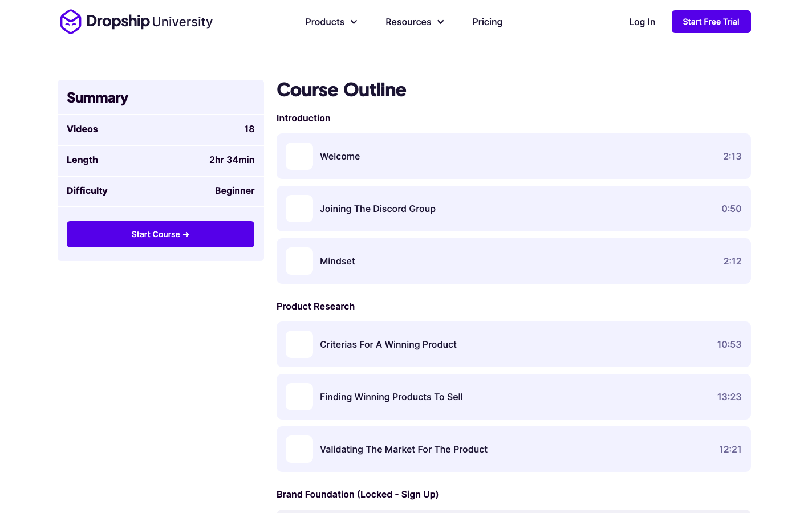Click the Difficulty value Beginner
812x513 pixels.
(235, 190)
